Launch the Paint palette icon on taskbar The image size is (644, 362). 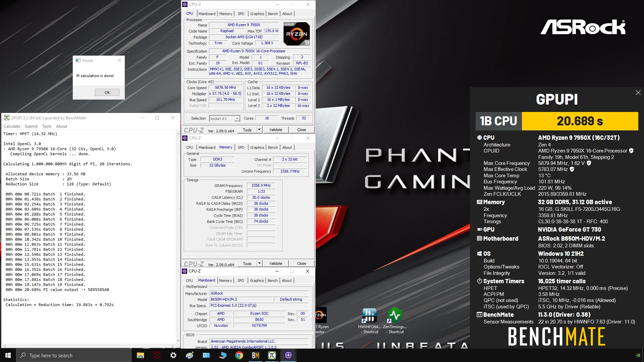pos(190,355)
